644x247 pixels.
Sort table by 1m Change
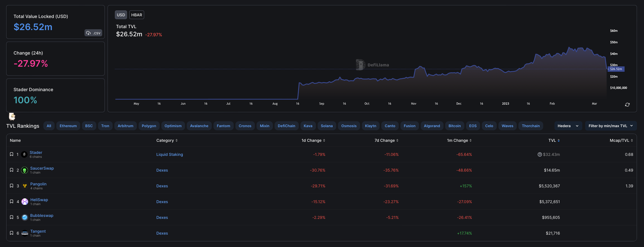459,140
